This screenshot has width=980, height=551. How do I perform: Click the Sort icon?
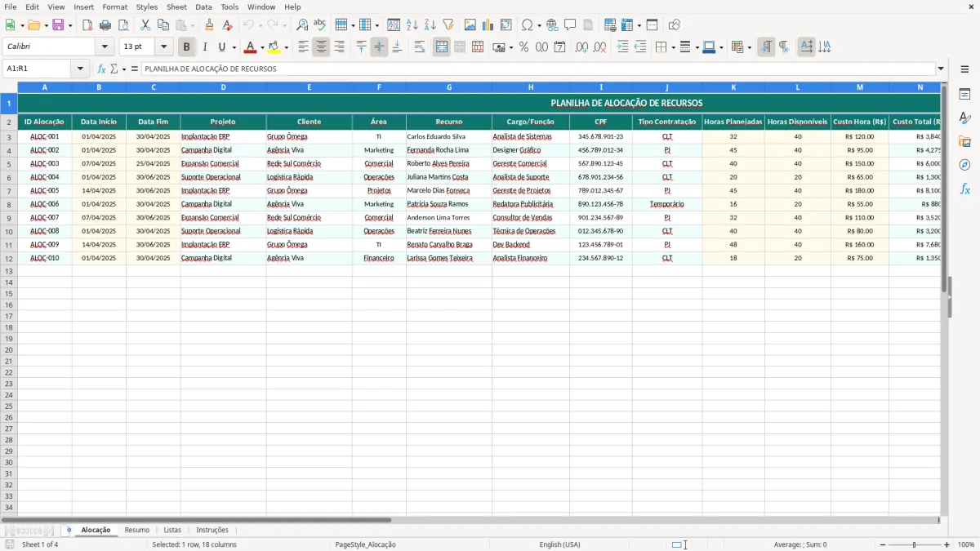tap(394, 25)
